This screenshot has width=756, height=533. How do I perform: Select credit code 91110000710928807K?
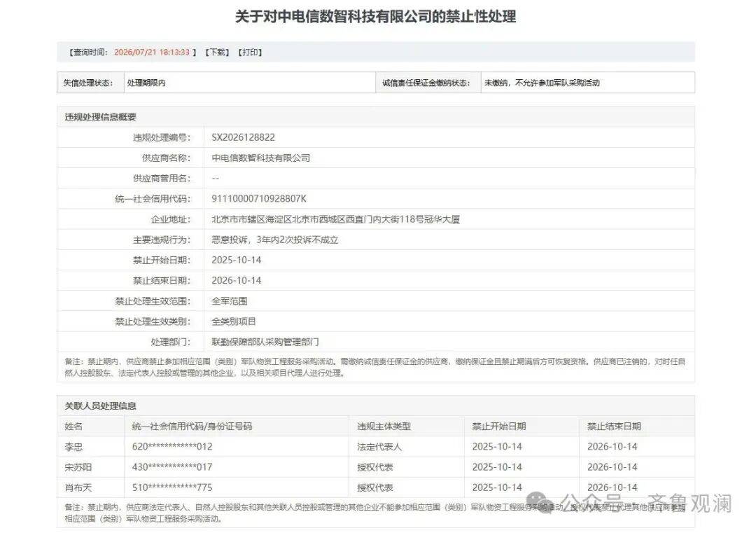[x=259, y=199]
